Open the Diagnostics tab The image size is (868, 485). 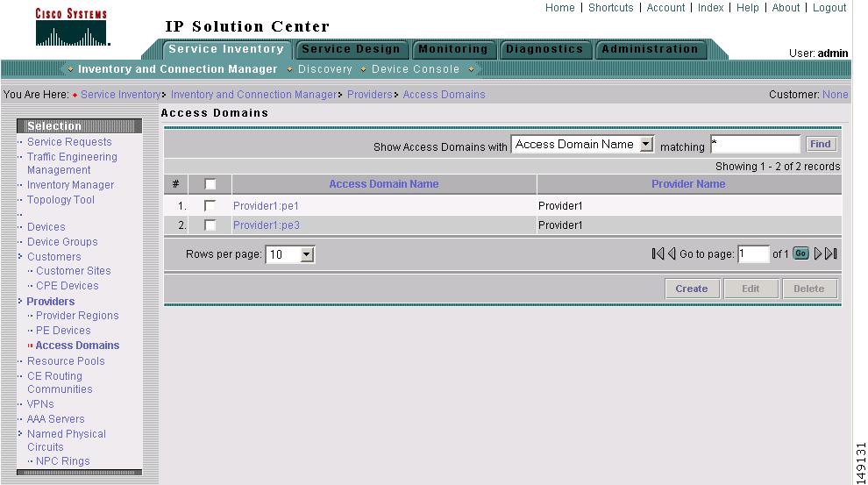click(x=544, y=49)
